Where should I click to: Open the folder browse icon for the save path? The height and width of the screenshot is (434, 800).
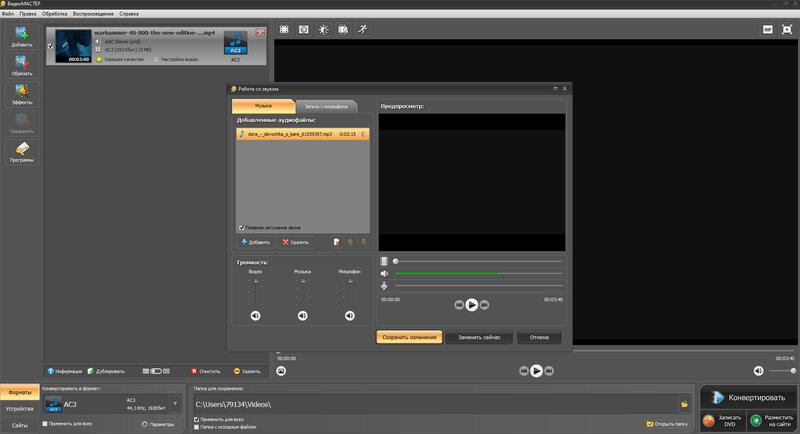[684, 404]
